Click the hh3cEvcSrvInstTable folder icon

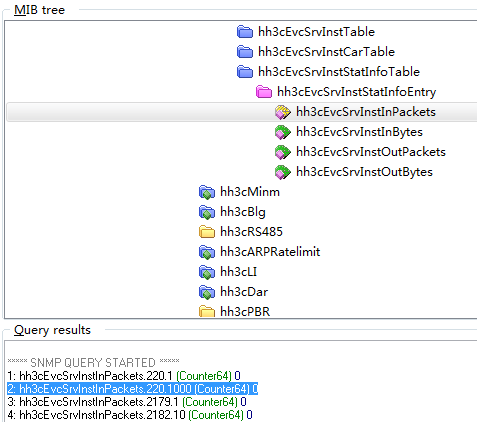click(x=245, y=32)
